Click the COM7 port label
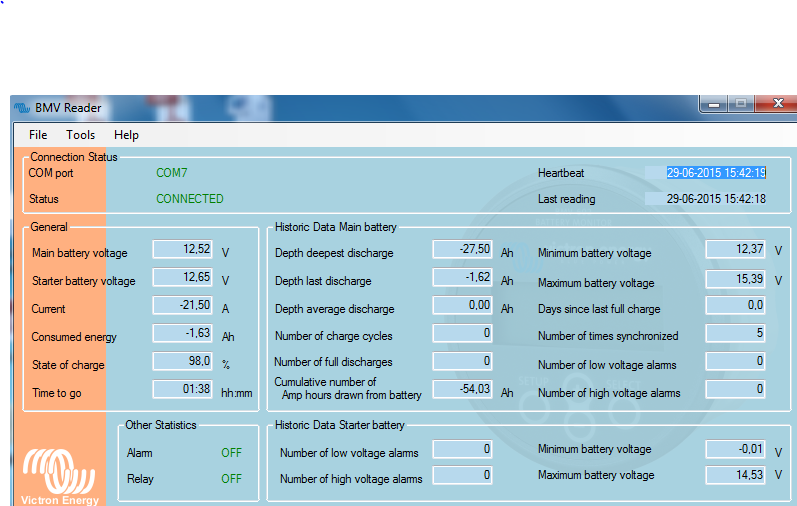The height and width of the screenshot is (506, 797). tap(171, 173)
